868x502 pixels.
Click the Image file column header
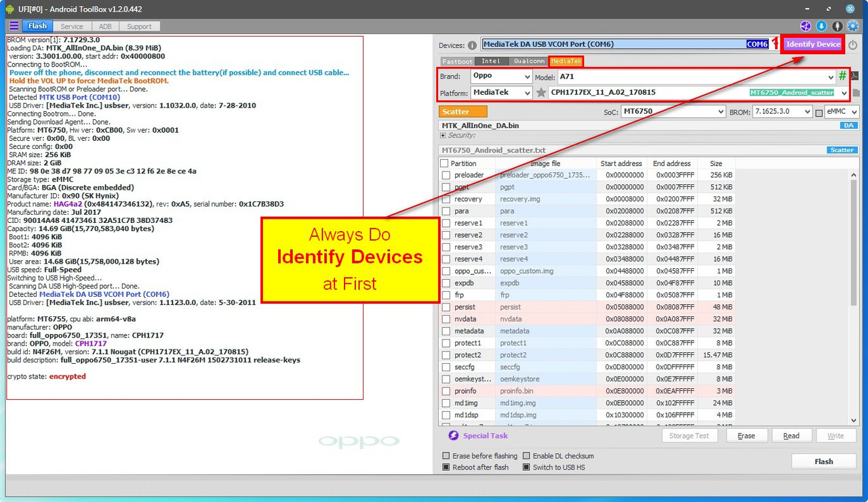point(545,163)
